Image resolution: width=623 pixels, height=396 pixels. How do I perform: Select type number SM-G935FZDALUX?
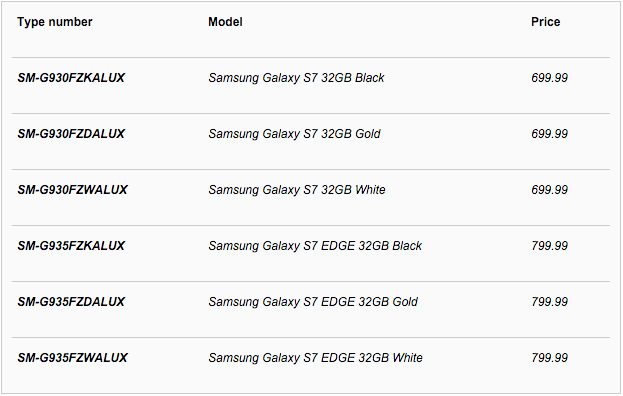coord(71,302)
